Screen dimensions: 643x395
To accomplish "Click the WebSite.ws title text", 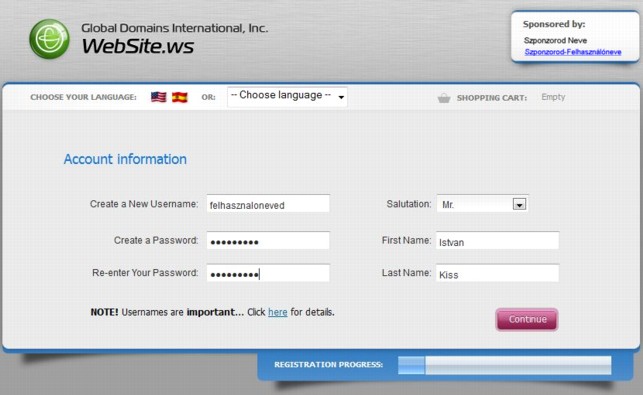I will click(138, 46).
